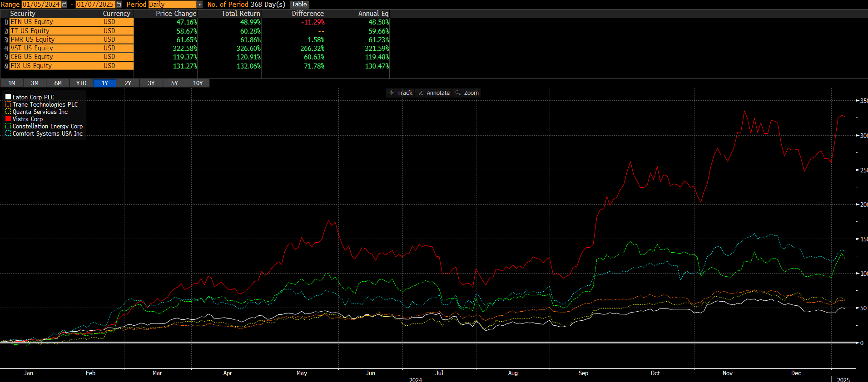Sort by the Total Return column header

pos(241,14)
